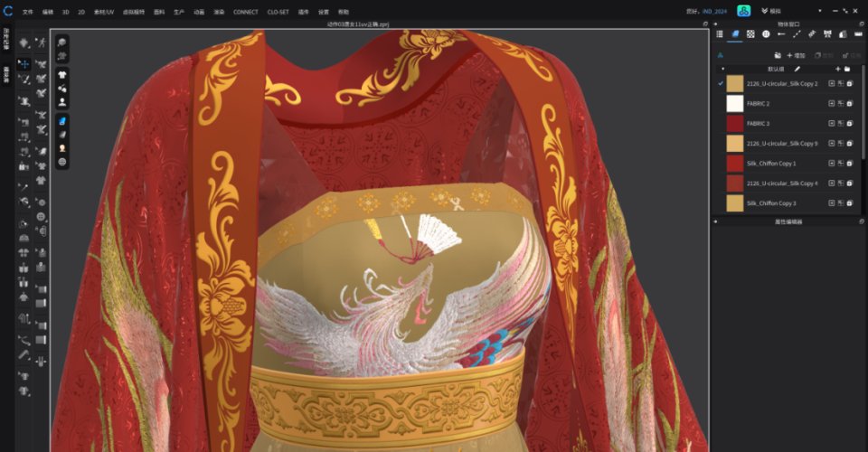Switch to the Topstitch tab icon
This screenshot has width=868, height=452.
pyautogui.click(x=797, y=34)
